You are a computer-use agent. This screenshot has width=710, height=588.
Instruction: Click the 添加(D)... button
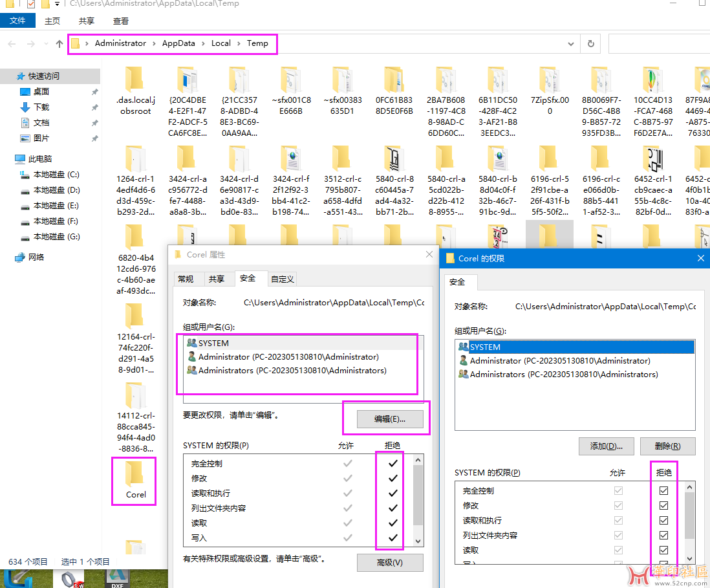[607, 446]
